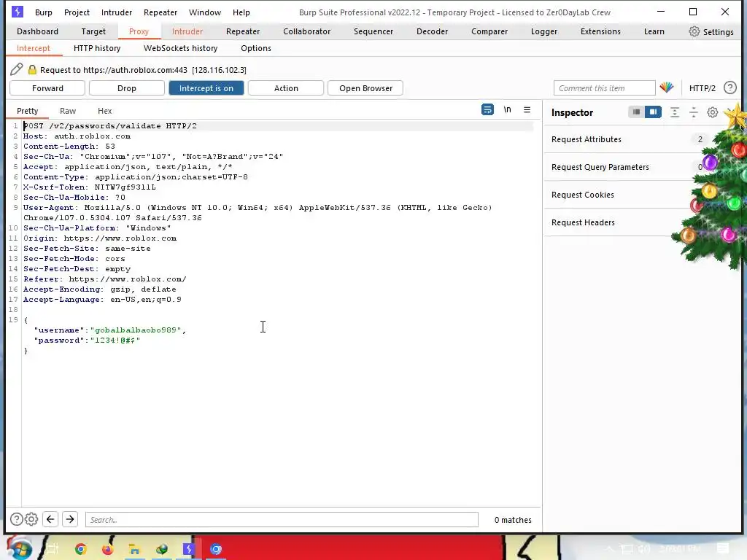Switch message view to Pretty
Viewport: 747px width, 560px height.
click(27, 111)
